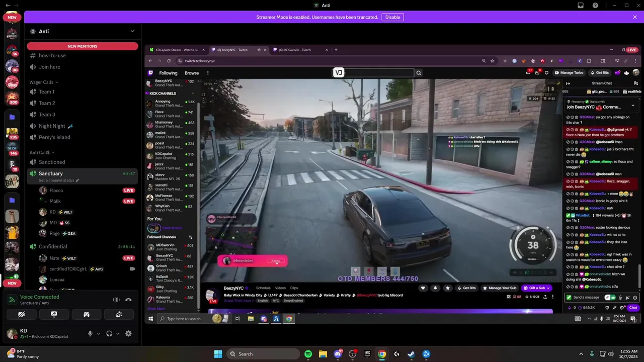Viewport: 644px width, 362px height.
Task: Open the Following tab on Twitch
Action: pyautogui.click(x=168, y=73)
